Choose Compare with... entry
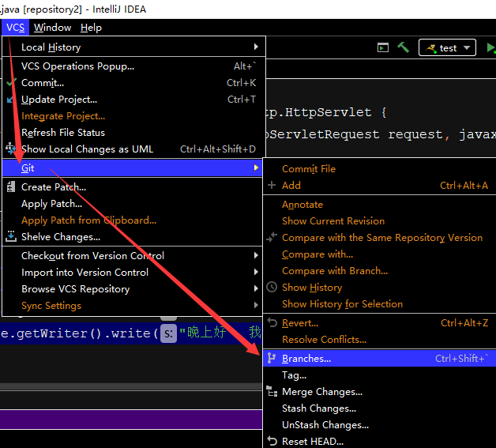 point(380,254)
